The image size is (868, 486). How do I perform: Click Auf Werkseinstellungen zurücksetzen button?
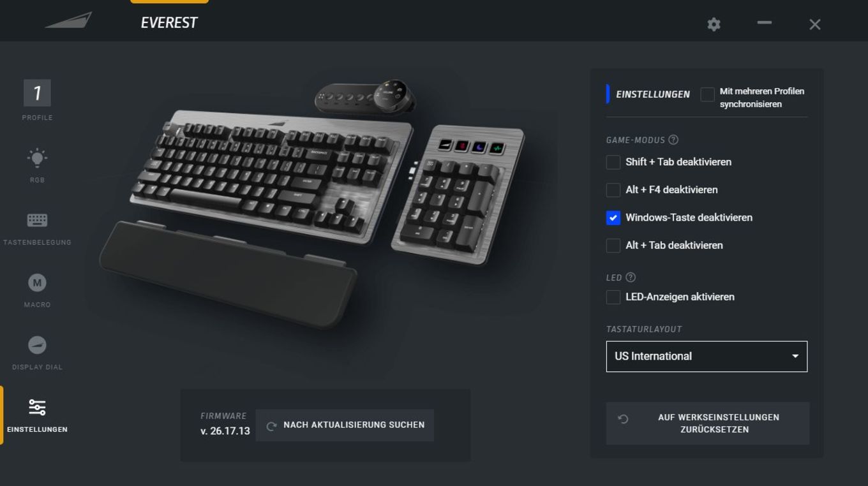(708, 423)
